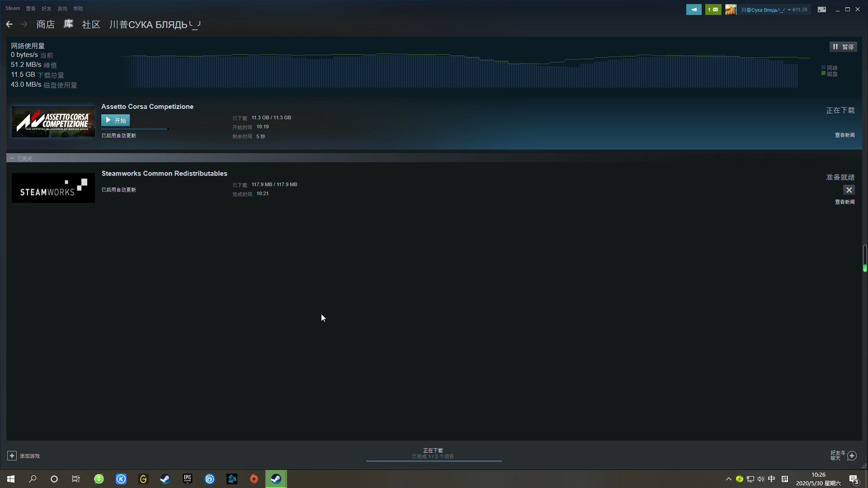Remove Steamworks entry with the X button
868x488 pixels.
click(x=849, y=190)
